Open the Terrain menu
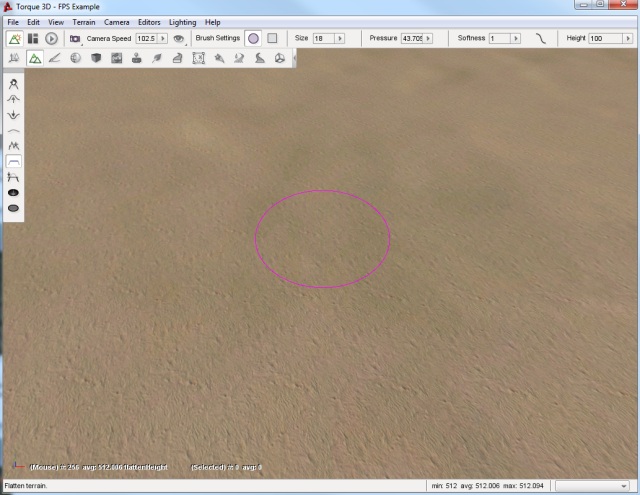The width and height of the screenshot is (640, 495). pyautogui.click(x=84, y=22)
